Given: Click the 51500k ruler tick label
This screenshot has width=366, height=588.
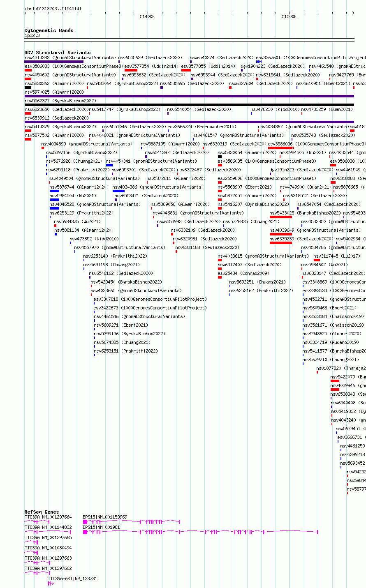Looking at the screenshot, I should pos(289,16).
